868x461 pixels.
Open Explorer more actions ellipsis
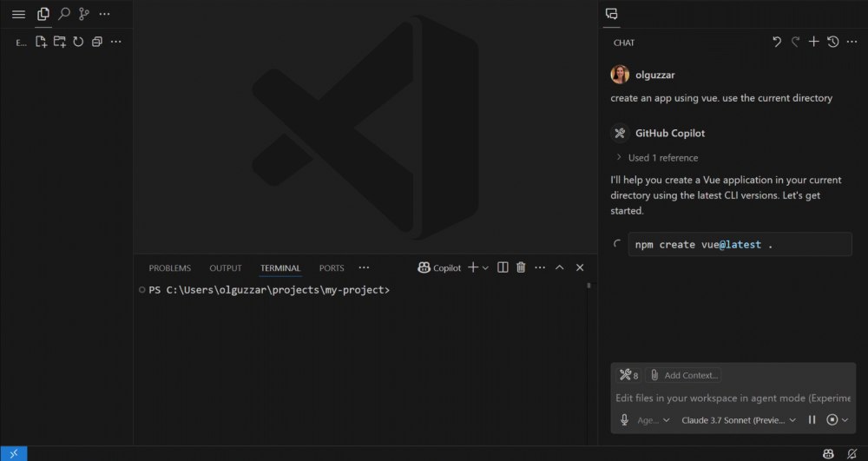click(x=115, y=42)
